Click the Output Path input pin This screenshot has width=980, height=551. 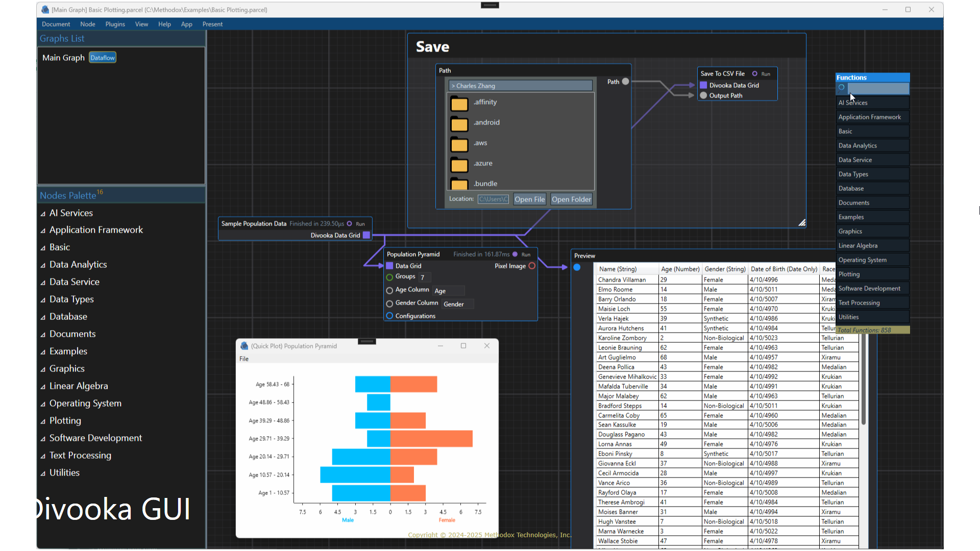tap(703, 95)
